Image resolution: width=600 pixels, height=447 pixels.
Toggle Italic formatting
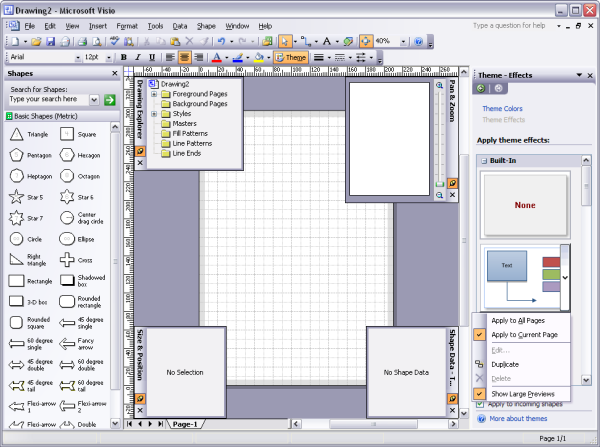pos(138,57)
